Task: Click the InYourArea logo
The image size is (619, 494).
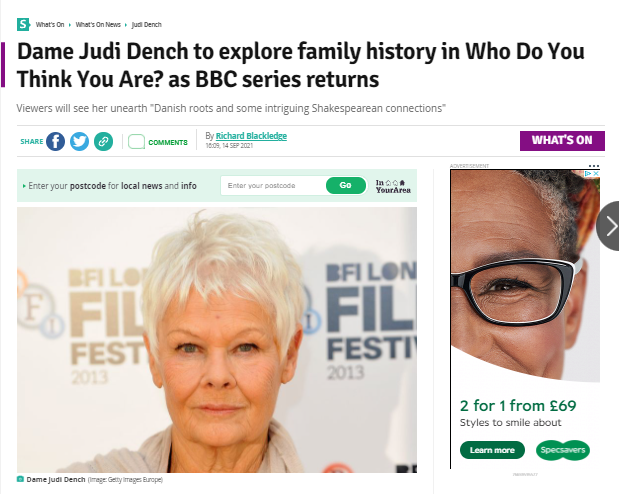Action: (393, 186)
